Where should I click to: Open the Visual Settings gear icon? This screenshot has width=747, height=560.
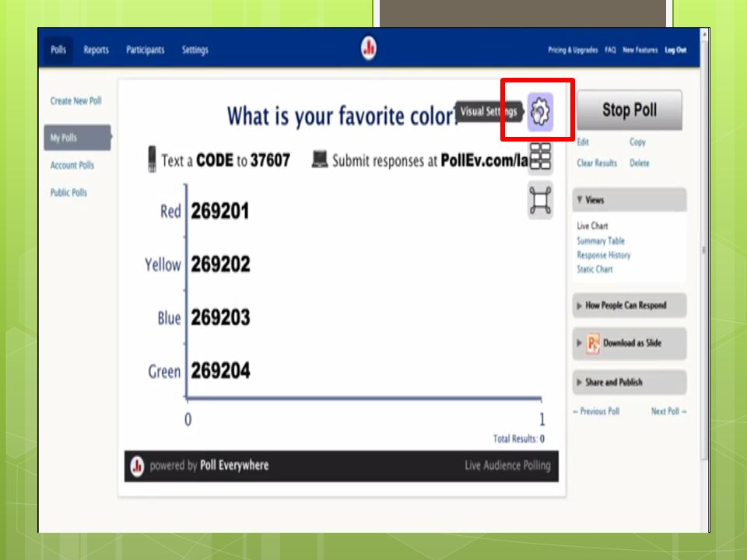[540, 112]
